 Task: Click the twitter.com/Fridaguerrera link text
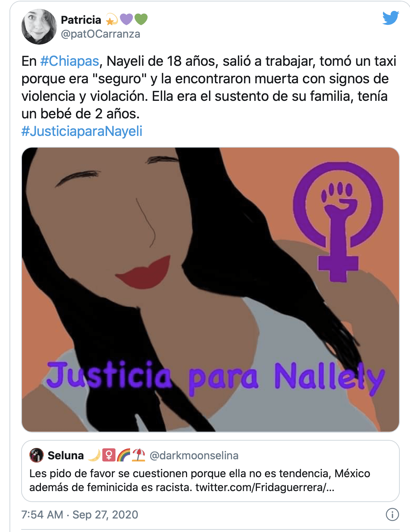[265, 487]
